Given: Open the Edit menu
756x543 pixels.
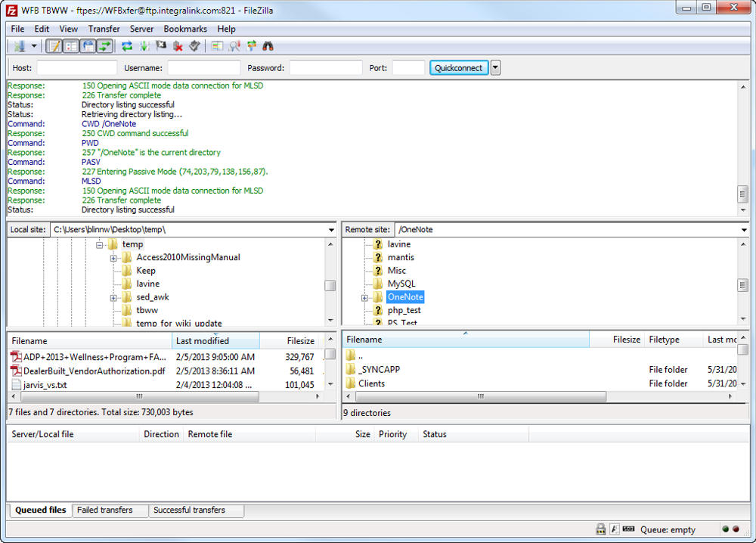Looking at the screenshot, I should pyautogui.click(x=42, y=29).
